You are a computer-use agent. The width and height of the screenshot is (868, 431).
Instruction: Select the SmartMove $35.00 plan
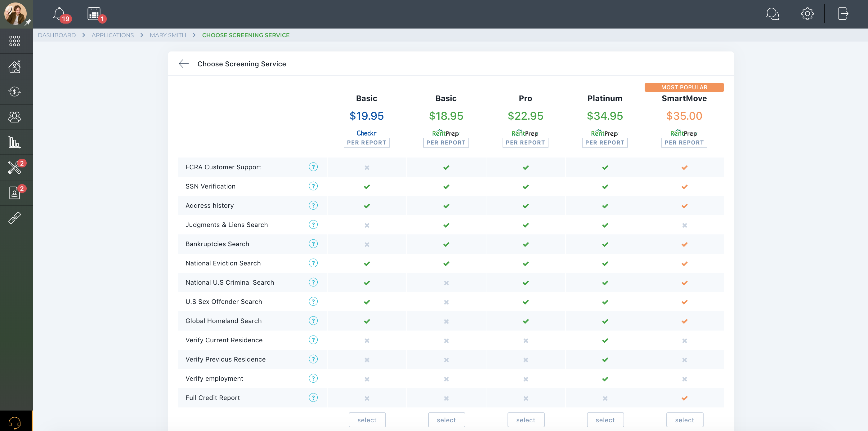[x=684, y=420]
